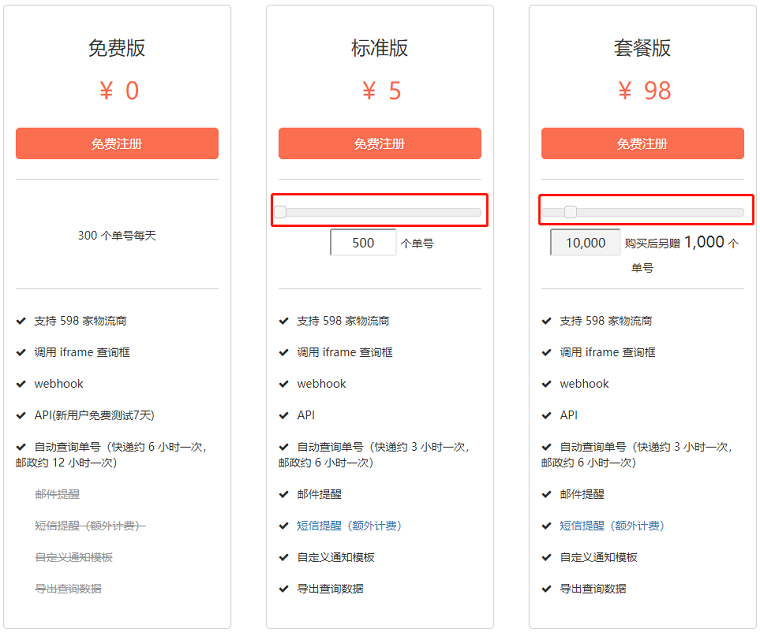Click checkmark beside 自定义通知模板 in 套餐版
The width and height of the screenshot is (760, 632).
click(546, 557)
